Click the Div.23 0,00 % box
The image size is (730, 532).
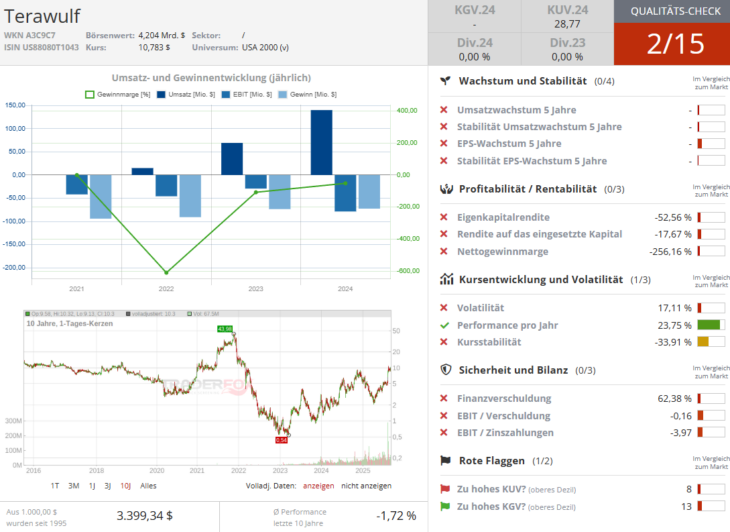tap(568, 49)
